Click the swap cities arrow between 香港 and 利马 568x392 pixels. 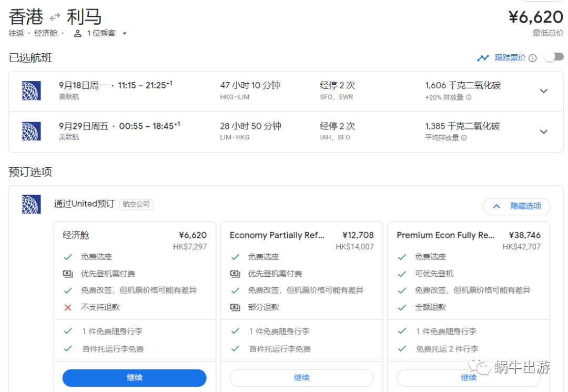[54, 16]
